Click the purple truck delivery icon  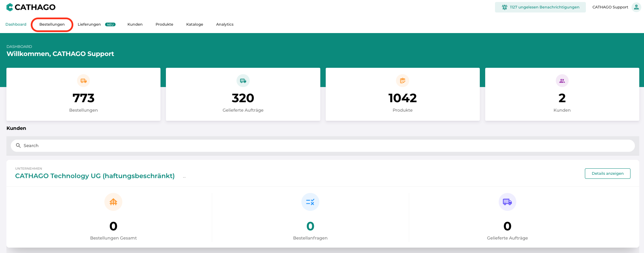(507, 202)
